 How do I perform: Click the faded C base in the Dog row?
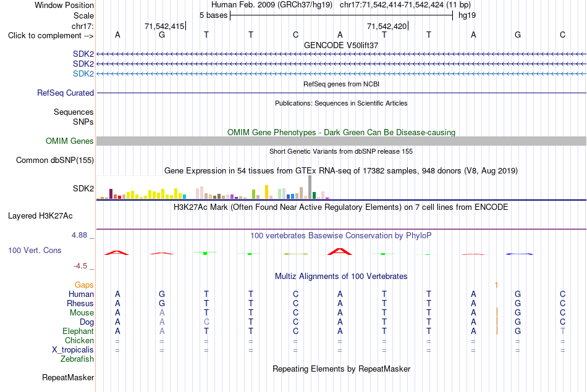click(x=206, y=322)
